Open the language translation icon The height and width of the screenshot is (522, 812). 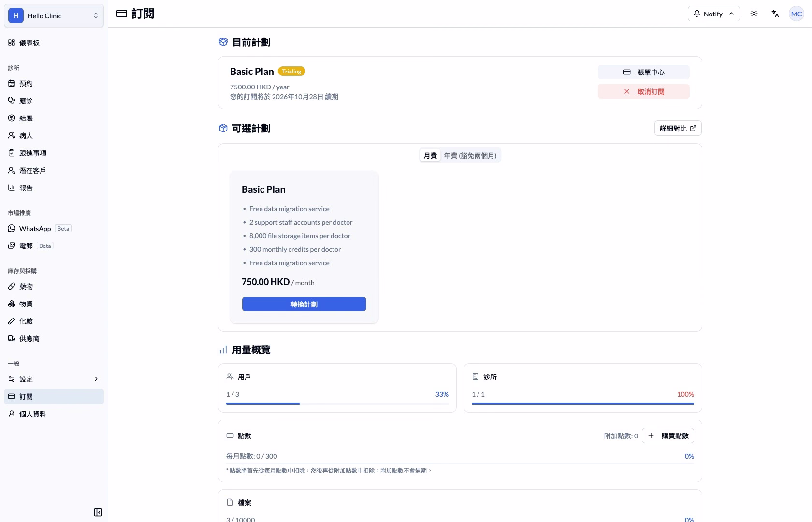(775, 14)
